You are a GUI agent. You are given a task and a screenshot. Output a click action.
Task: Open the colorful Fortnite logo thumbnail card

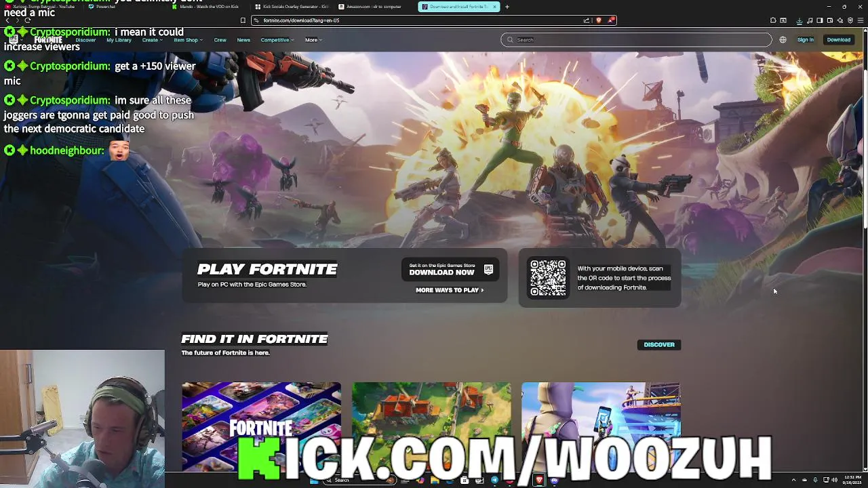click(x=261, y=426)
